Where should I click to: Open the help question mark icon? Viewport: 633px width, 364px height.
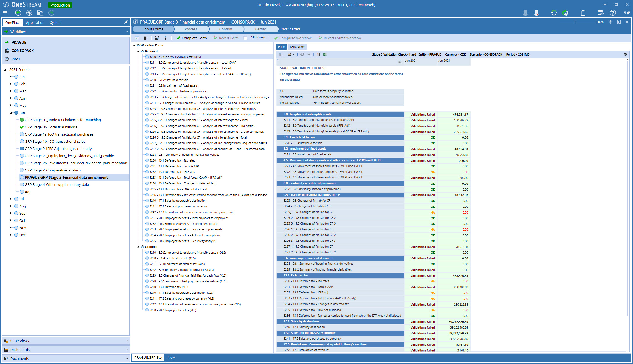(613, 13)
